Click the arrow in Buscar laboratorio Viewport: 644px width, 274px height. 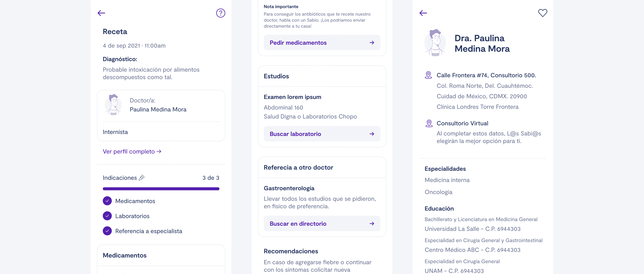point(372,134)
